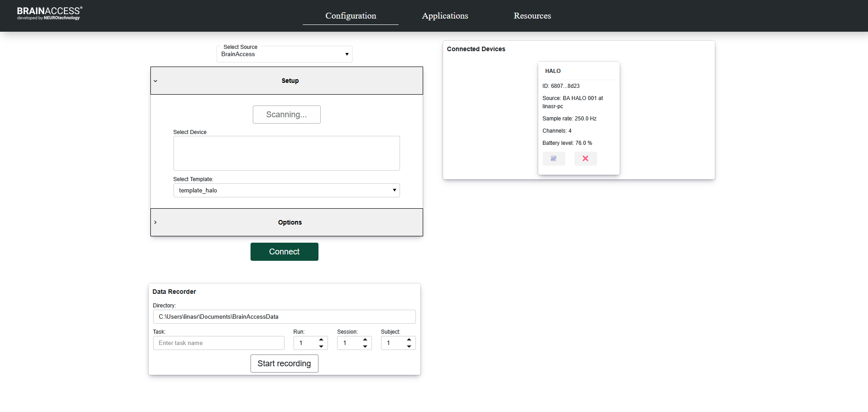This screenshot has height=412, width=868.
Task: Click the BrainAccess logo
Action: pos(49,14)
